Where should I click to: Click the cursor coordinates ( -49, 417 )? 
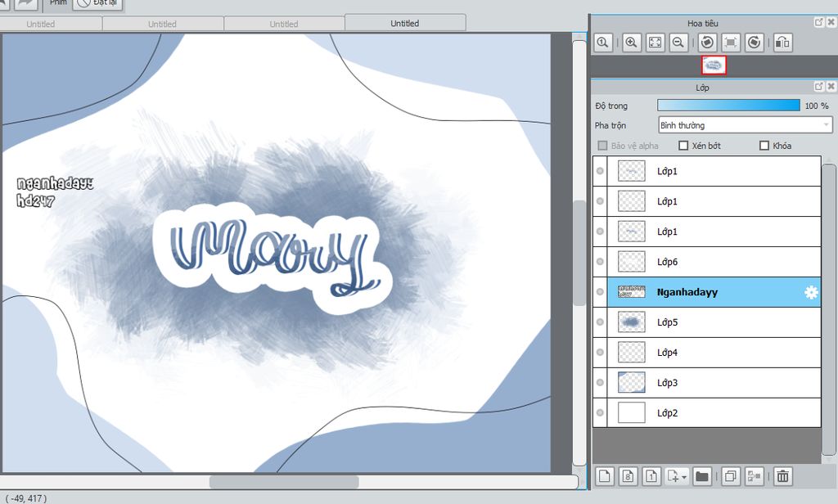click(25, 498)
